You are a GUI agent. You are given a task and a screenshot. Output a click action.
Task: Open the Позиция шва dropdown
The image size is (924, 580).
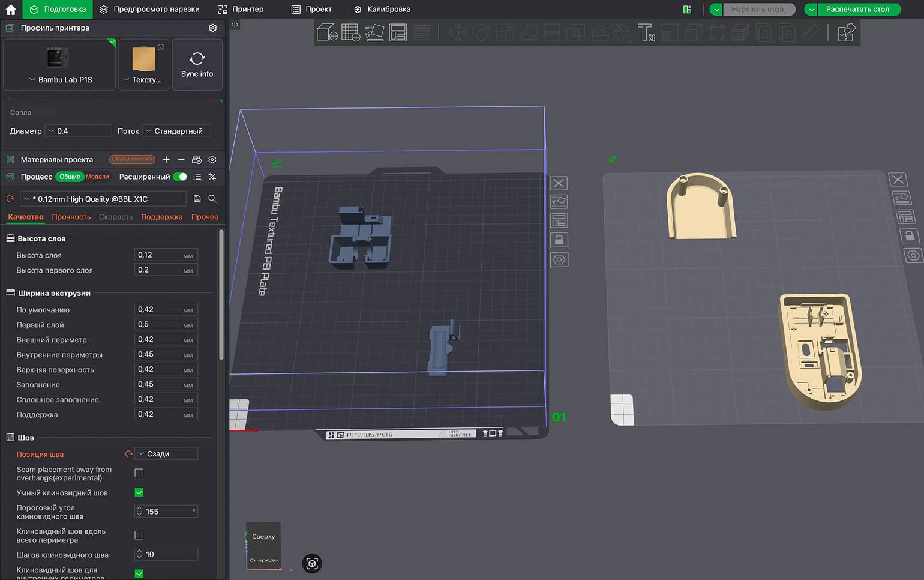pyautogui.click(x=166, y=454)
